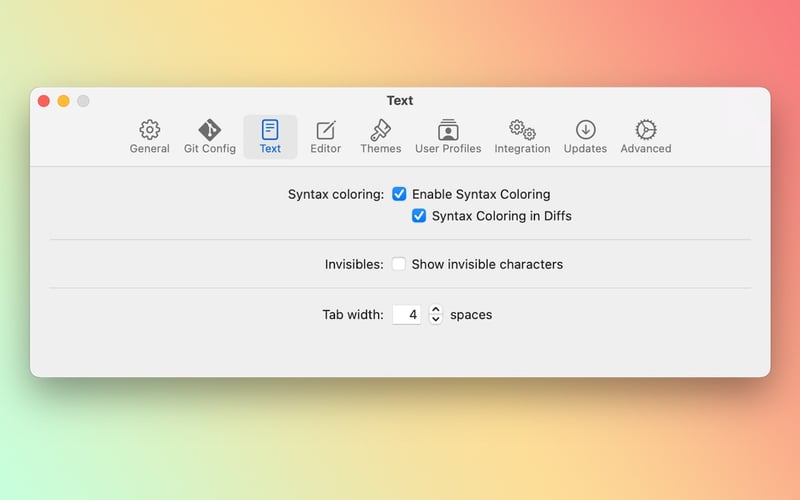
Task: Decrease tab width with stepper down arrow
Action: coord(435,319)
